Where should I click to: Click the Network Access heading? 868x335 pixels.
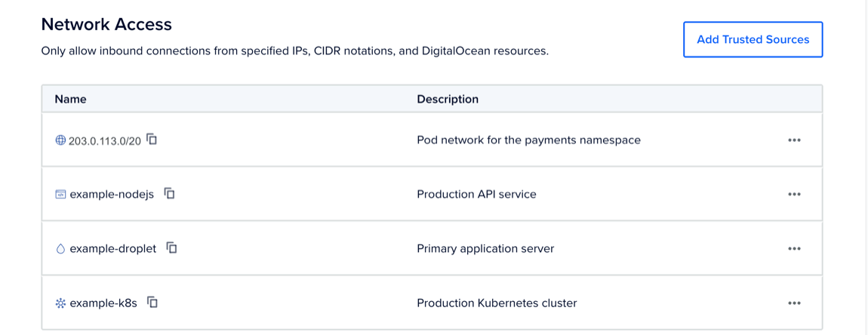(x=106, y=24)
